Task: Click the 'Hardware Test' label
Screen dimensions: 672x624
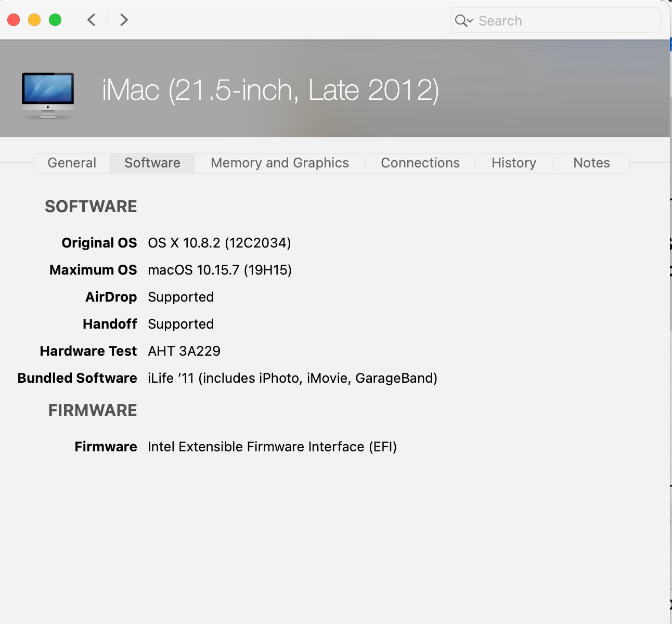Action: pyautogui.click(x=88, y=351)
